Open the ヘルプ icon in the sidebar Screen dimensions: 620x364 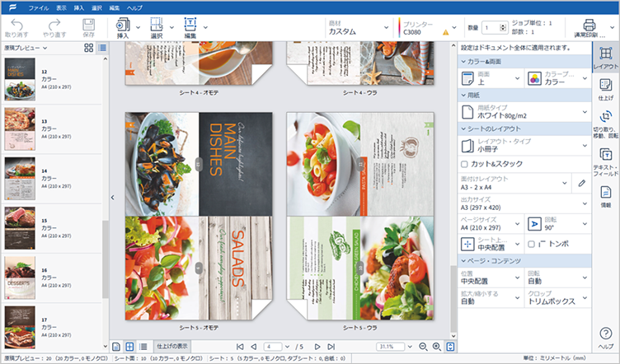(x=605, y=338)
